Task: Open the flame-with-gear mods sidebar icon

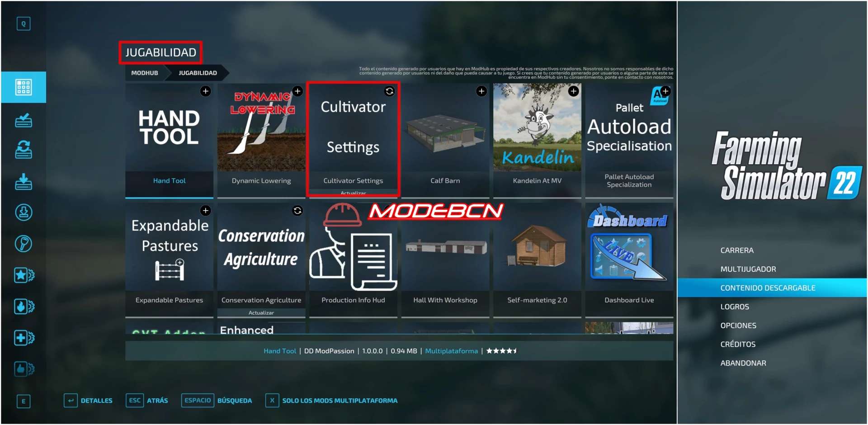Action: 24,307
